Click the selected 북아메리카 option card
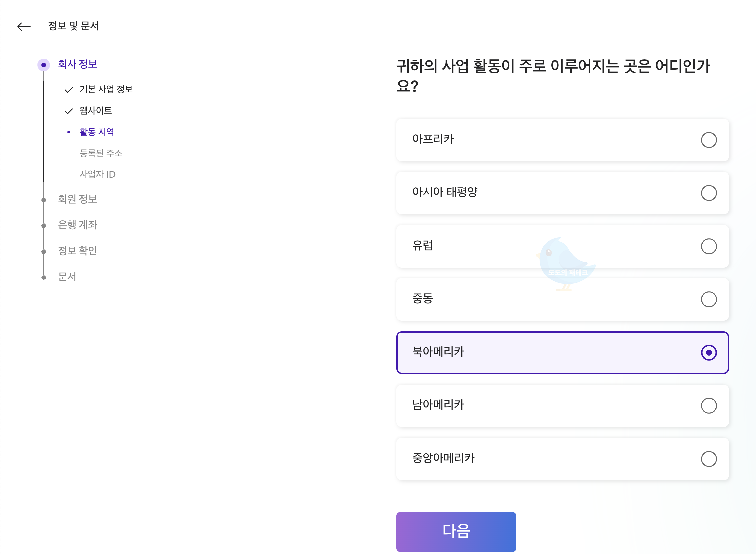 tap(562, 353)
